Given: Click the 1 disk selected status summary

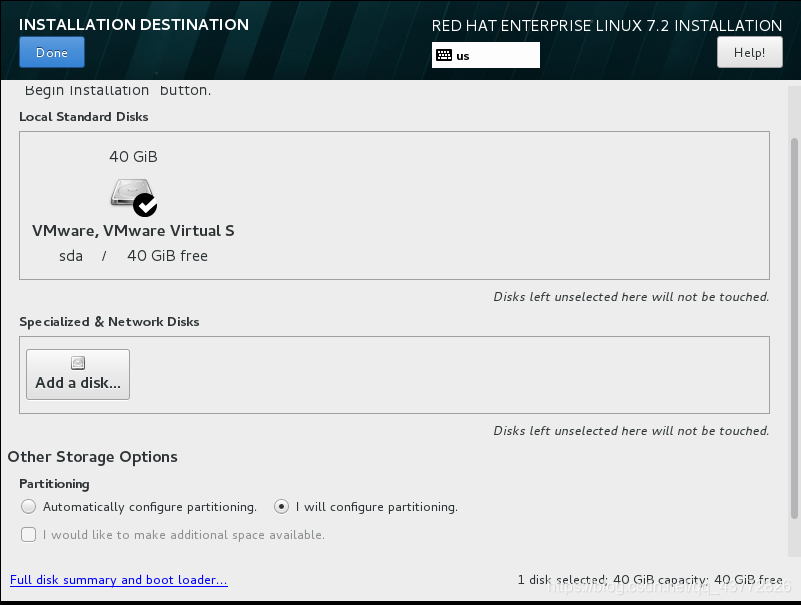Looking at the screenshot, I should click(650, 580).
